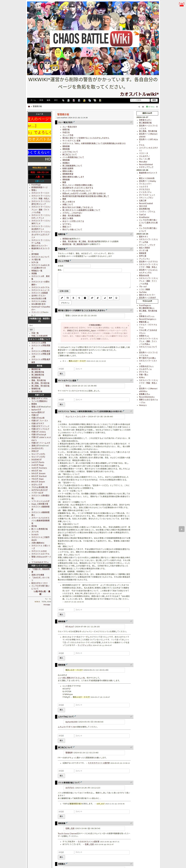Open the emoji smiley picker

(x=116, y=298)
